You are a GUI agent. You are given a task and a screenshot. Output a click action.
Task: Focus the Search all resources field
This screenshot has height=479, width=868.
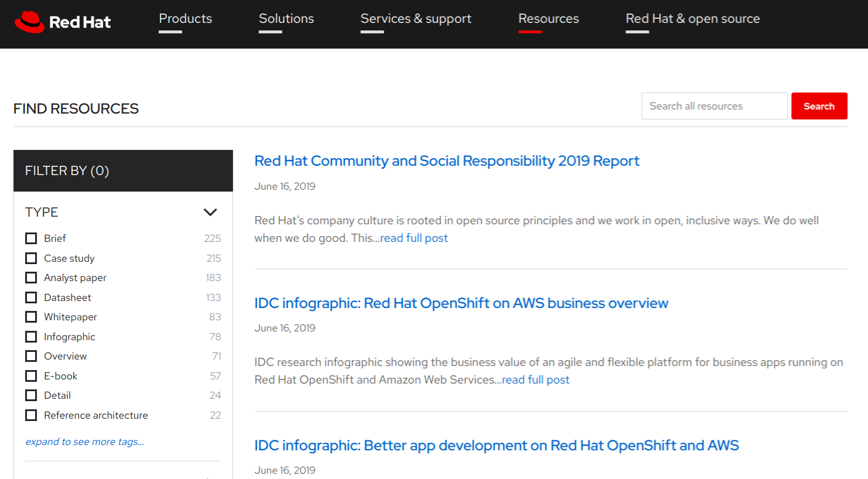714,106
